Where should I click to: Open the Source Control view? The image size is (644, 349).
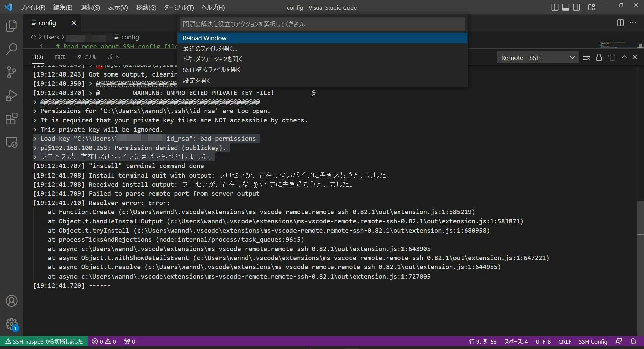coord(12,72)
